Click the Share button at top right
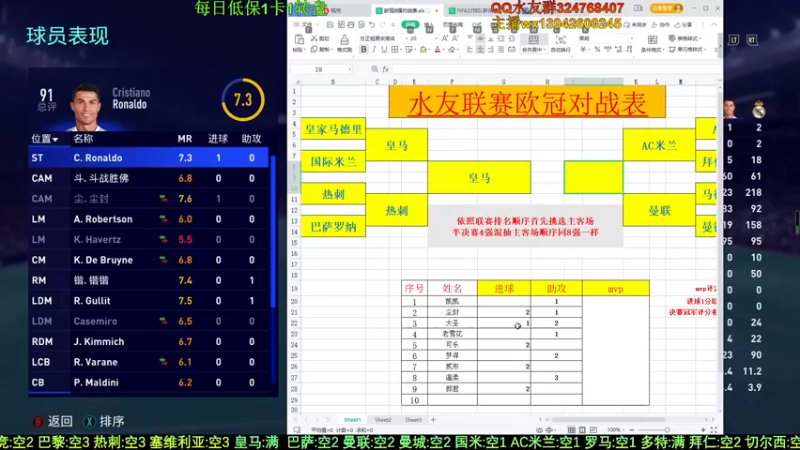The image size is (800, 450). [x=685, y=24]
